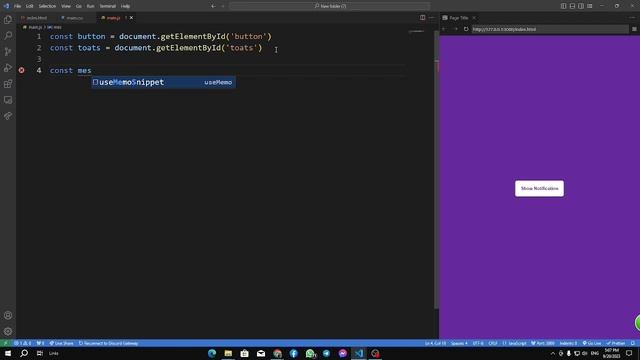
Task: Open the editor more actions ellipsis
Action: click(x=431, y=18)
